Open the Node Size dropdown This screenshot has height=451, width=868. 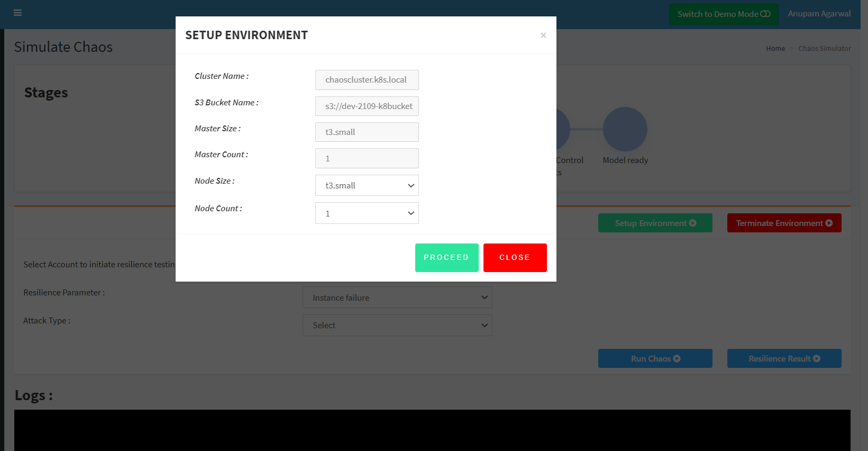click(367, 186)
